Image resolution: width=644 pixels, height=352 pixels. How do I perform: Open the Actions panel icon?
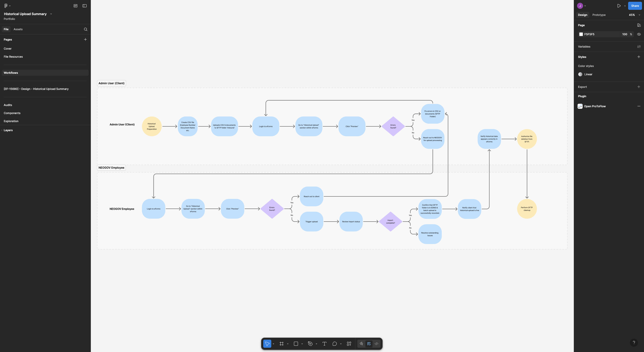coord(349,343)
